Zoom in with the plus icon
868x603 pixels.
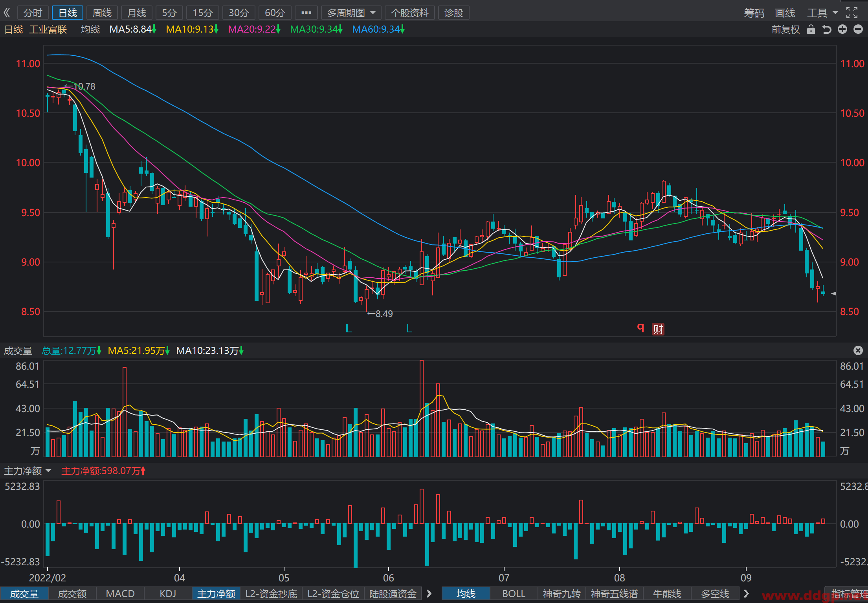click(842, 29)
